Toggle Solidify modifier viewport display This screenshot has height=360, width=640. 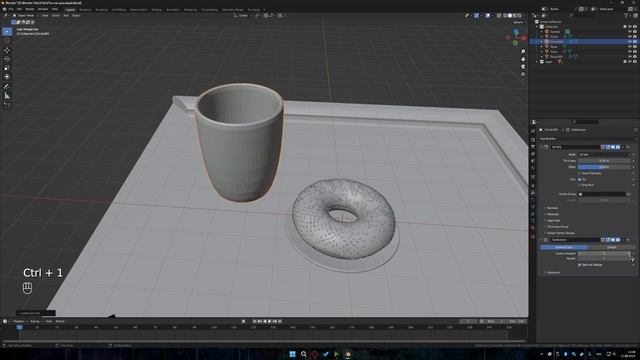[x=613, y=147]
